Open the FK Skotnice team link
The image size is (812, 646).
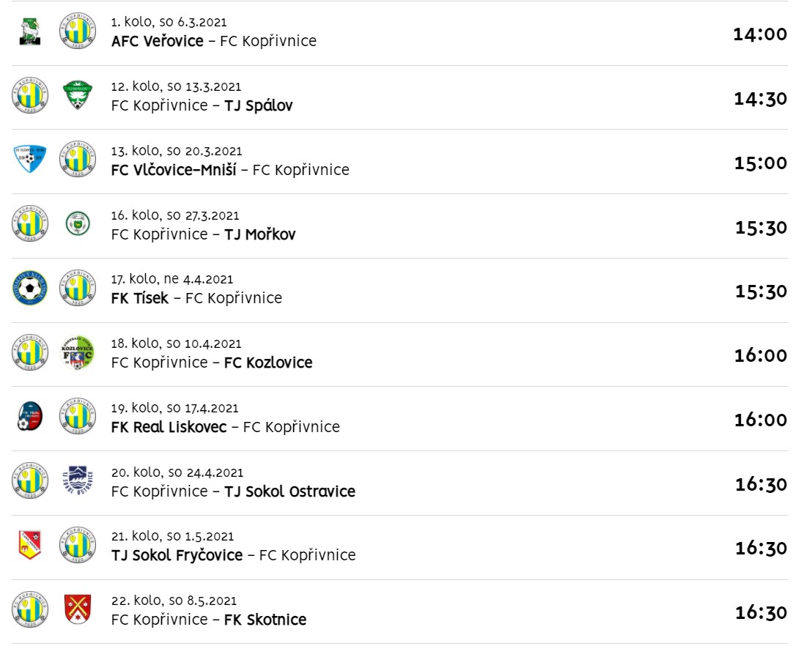click(265, 620)
